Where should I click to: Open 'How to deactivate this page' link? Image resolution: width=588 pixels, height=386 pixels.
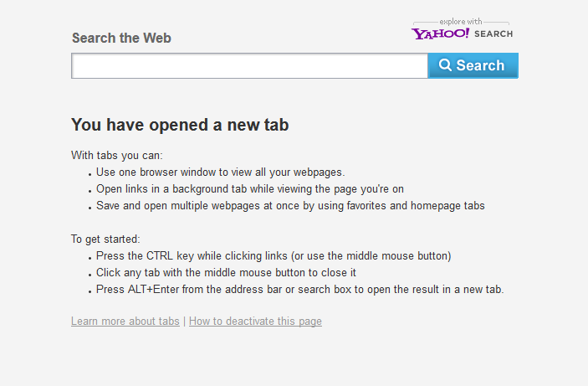pos(255,321)
